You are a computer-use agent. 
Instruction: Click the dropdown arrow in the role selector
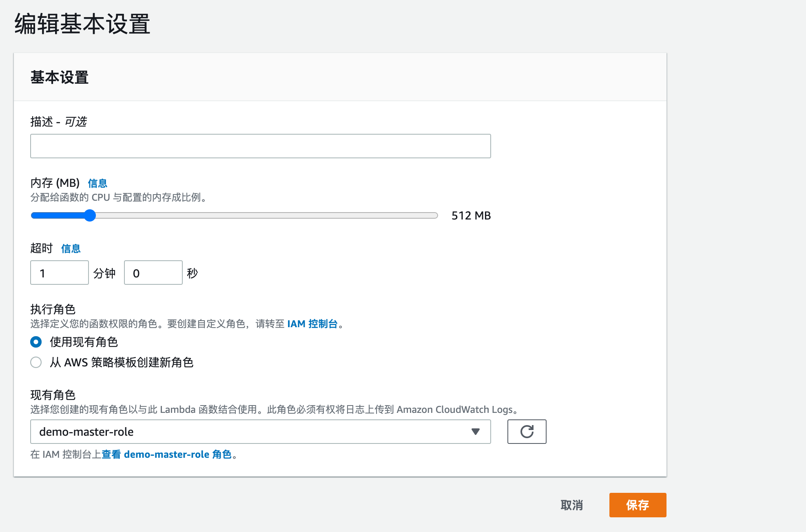point(475,432)
